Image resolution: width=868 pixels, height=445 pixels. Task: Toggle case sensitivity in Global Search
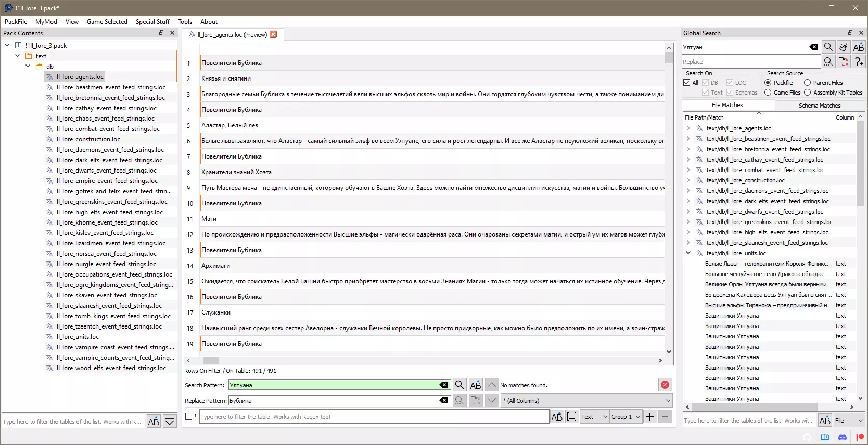click(x=859, y=47)
